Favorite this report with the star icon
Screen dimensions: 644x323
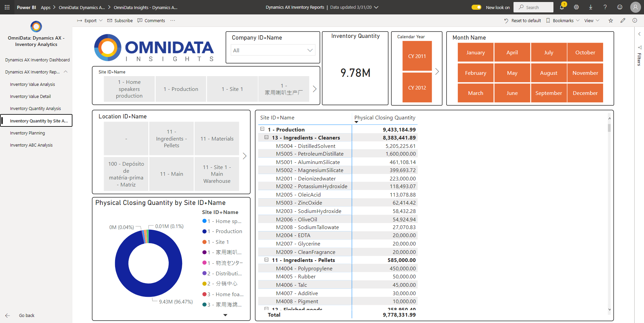click(611, 20)
